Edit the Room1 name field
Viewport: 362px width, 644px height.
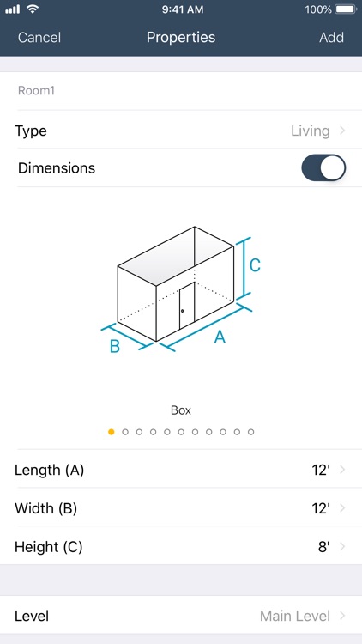coord(181,91)
